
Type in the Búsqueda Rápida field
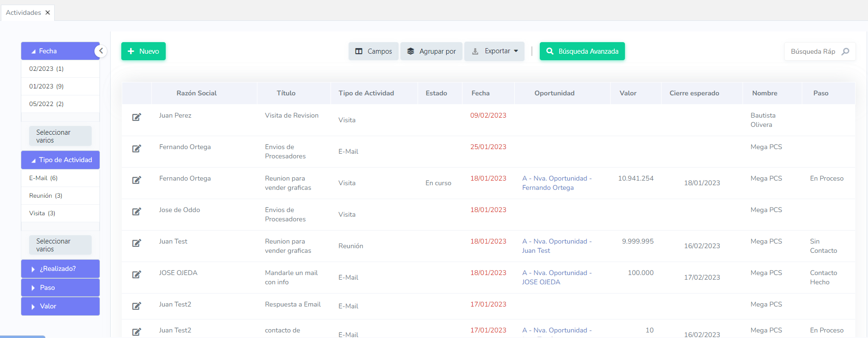pos(813,51)
